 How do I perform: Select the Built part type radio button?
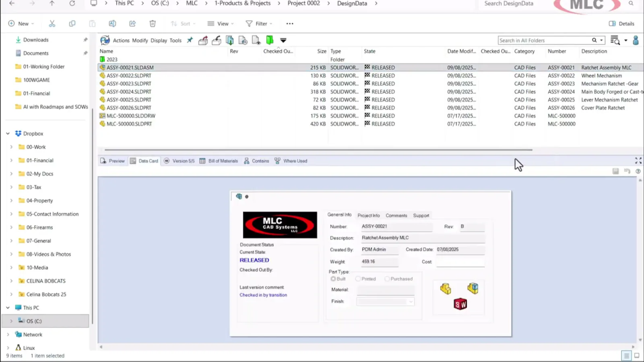point(333,279)
